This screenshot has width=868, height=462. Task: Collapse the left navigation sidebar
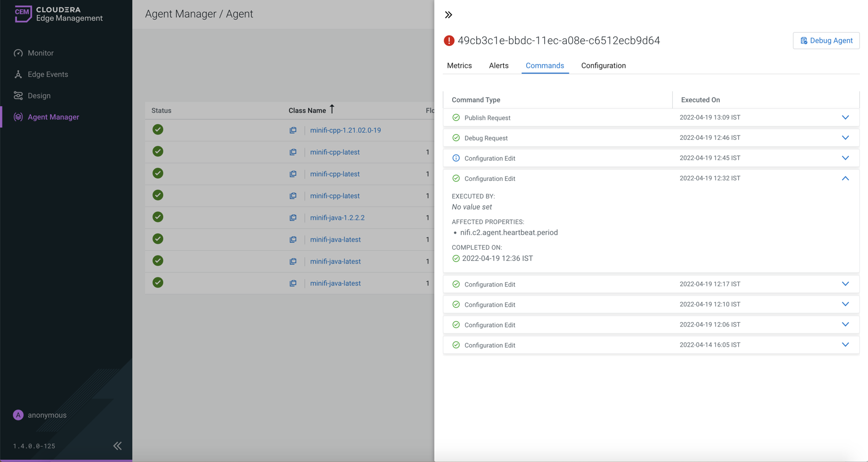pyautogui.click(x=117, y=446)
